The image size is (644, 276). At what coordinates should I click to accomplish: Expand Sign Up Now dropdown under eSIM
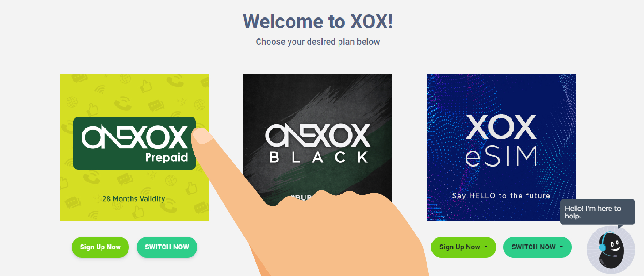click(463, 247)
